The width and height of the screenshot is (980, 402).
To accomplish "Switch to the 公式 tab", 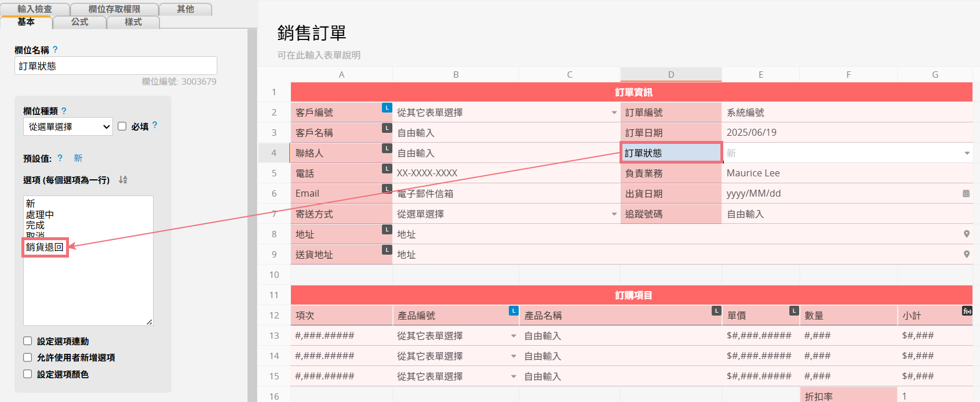I will coord(80,22).
